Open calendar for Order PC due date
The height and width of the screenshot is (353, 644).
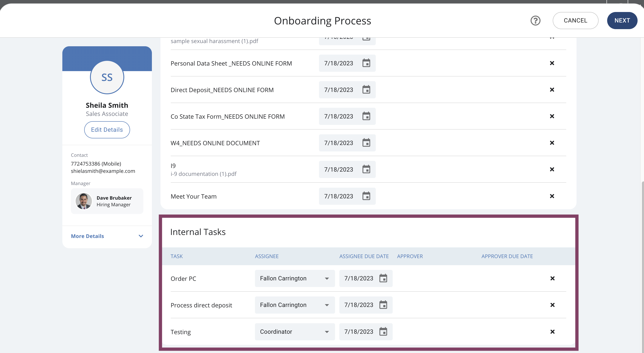[383, 278]
